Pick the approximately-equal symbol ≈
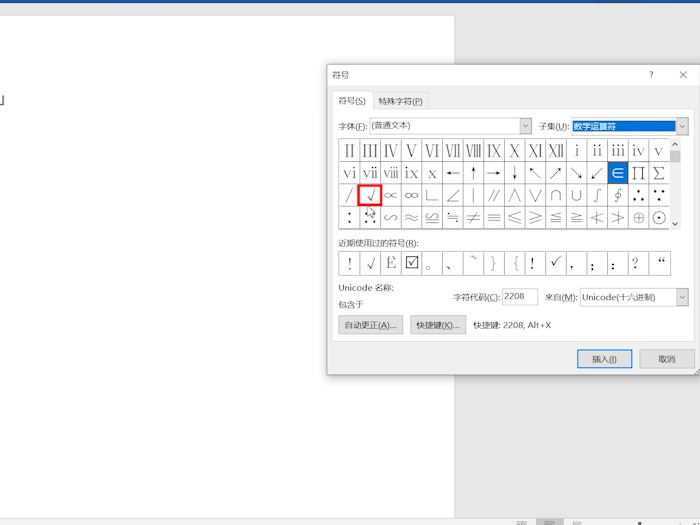 411,217
